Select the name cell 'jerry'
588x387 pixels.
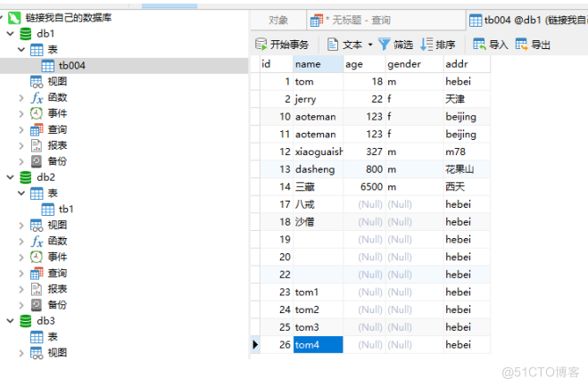pyautogui.click(x=318, y=99)
